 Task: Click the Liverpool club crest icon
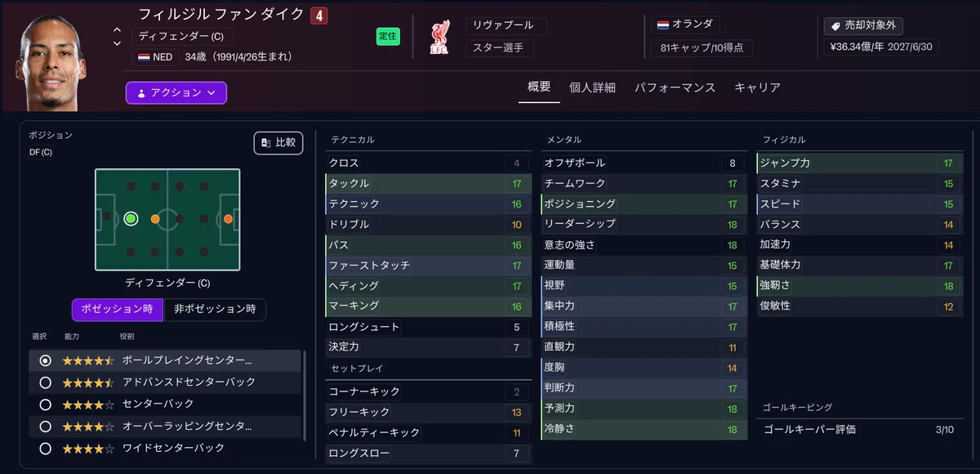click(439, 38)
